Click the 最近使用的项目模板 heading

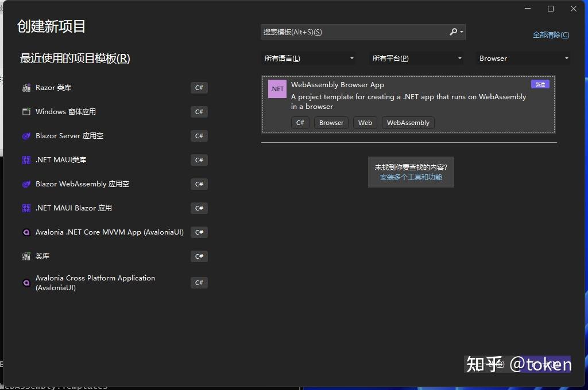(x=75, y=58)
